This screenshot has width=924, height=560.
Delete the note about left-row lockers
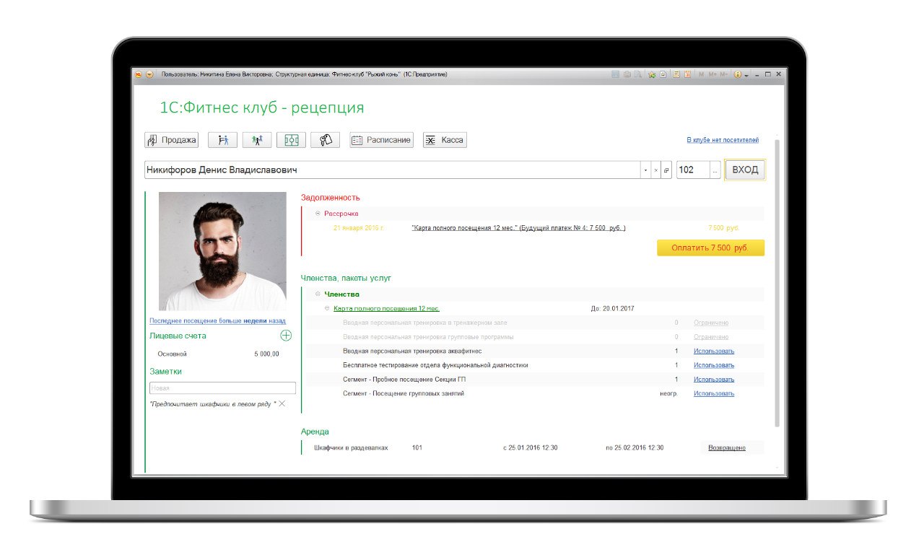pos(282,403)
